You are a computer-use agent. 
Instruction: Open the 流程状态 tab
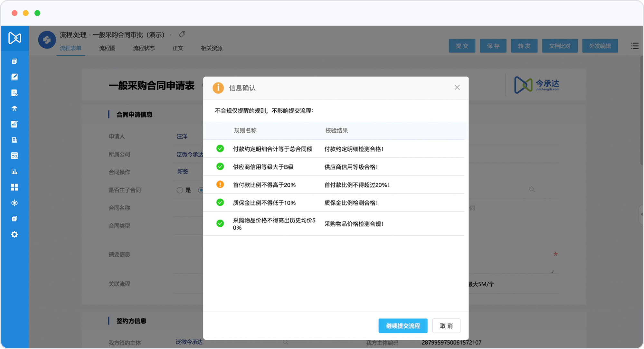tap(144, 48)
